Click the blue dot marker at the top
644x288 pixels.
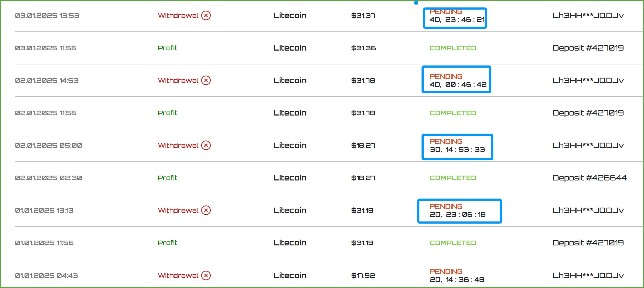click(x=416, y=3)
